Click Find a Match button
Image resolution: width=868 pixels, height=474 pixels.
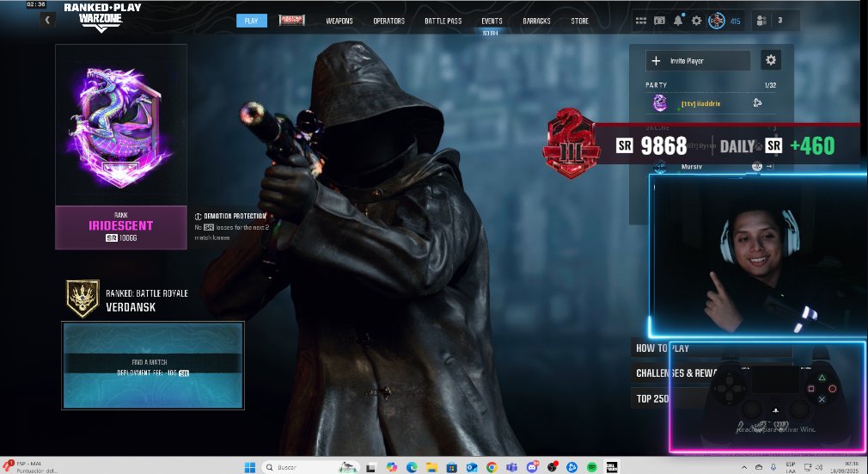pyautogui.click(x=153, y=366)
